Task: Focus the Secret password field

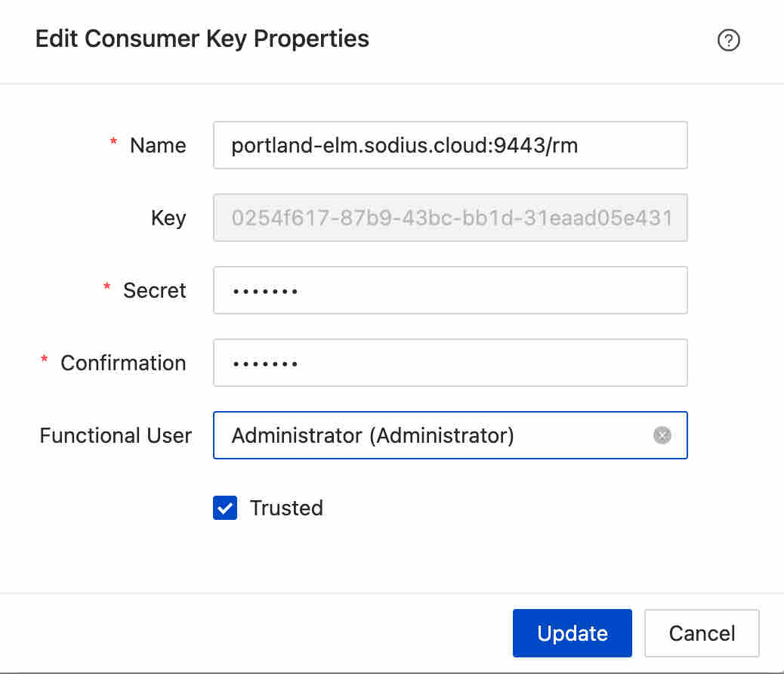Action: click(450, 290)
